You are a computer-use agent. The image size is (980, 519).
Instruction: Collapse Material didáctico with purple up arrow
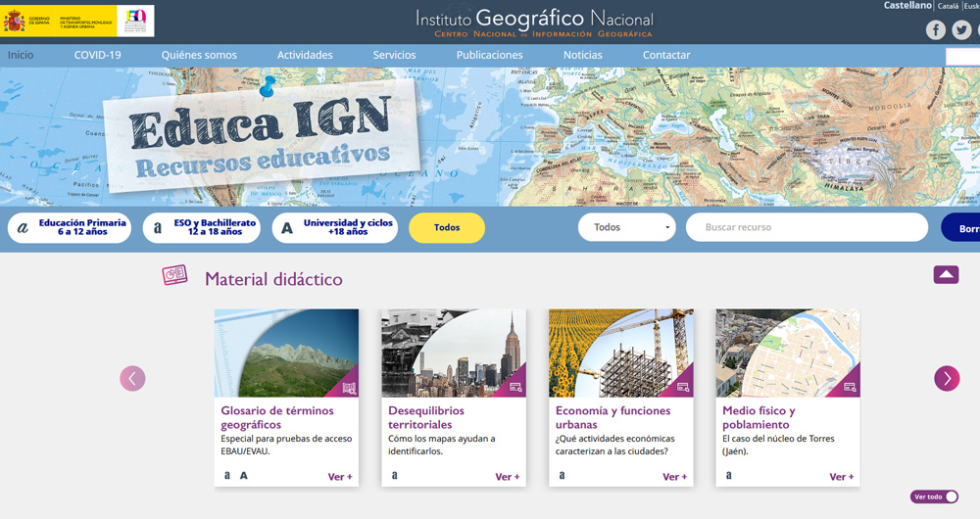point(947,275)
